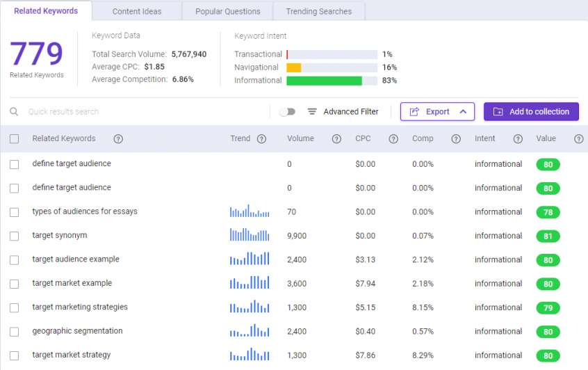Check the first define target audience row
Image resolution: width=588 pixels, height=370 pixels.
click(x=15, y=164)
